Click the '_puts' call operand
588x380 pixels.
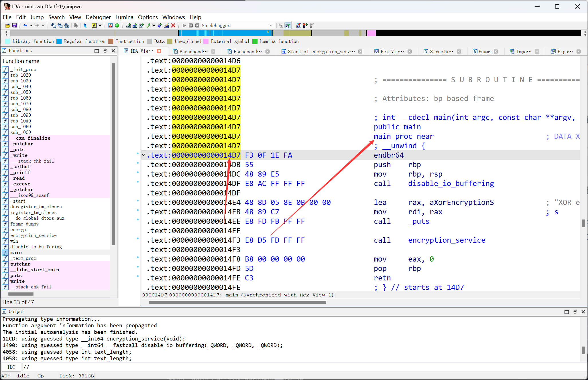(x=418, y=221)
